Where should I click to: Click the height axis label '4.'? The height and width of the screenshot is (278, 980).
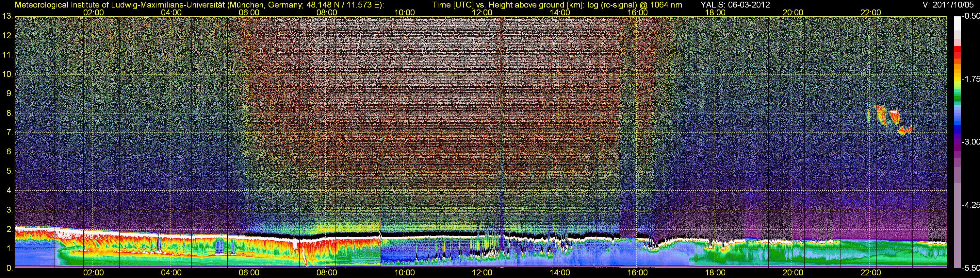9,190
